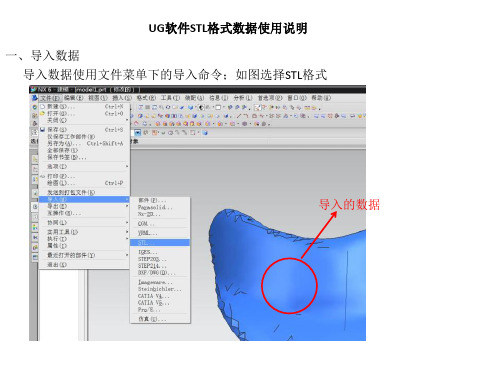This screenshot has height=375, width=500.
Task: Choose CATIA V4... import option
Action: (160, 296)
